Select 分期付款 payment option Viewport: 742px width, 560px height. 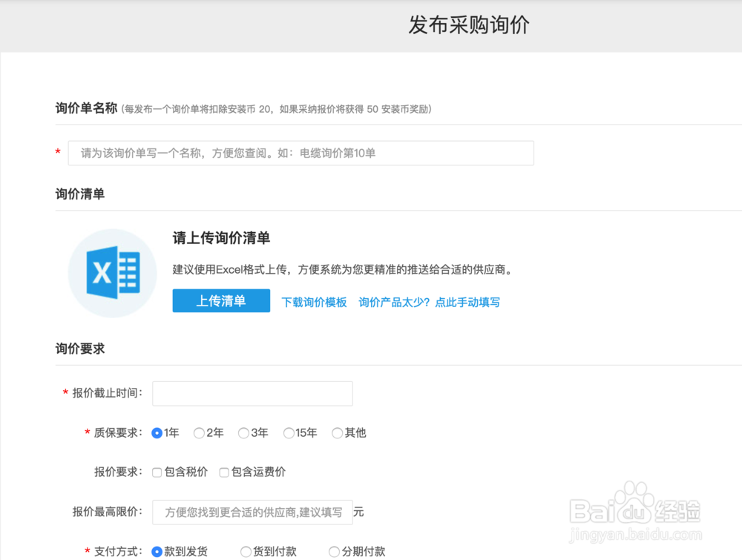coord(334,552)
